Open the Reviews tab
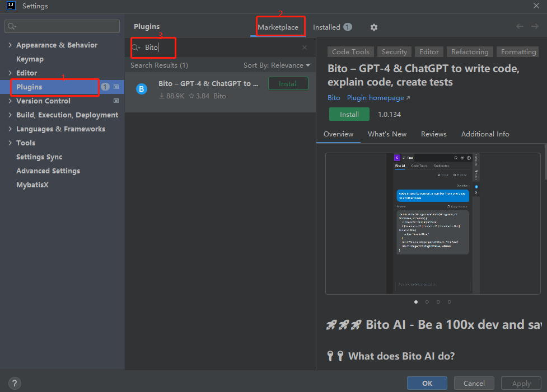This screenshot has width=547, height=392. pos(433,134)
